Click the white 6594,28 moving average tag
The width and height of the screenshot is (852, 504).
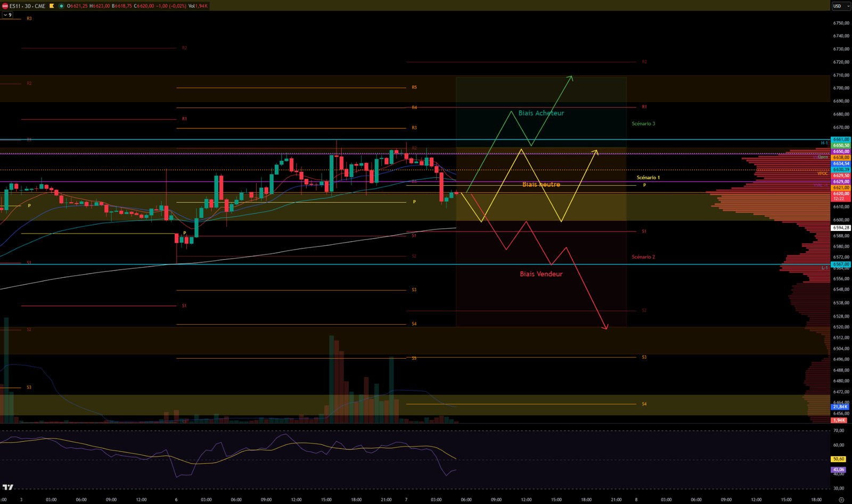[x=841, y=228]
